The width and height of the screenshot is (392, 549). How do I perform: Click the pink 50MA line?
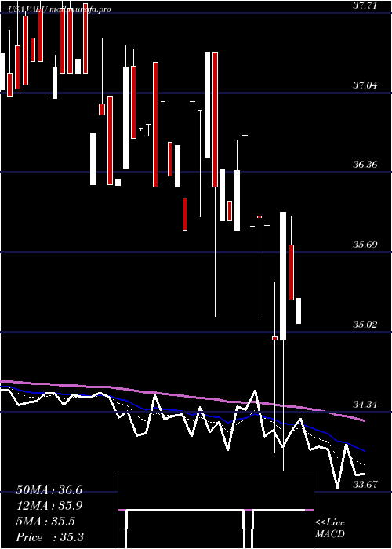[x=182, y=395]
